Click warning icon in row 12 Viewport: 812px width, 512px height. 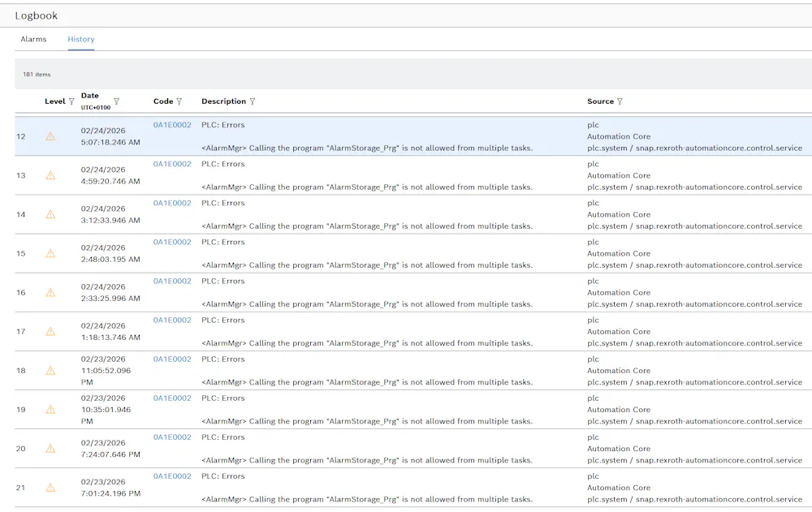pyautogui.click(x=50, y=136)
